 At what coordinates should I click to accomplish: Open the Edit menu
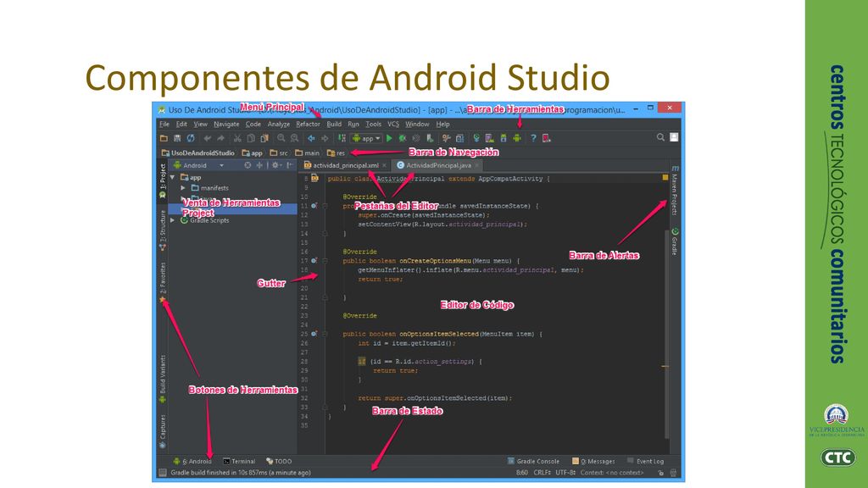[181, 124]
